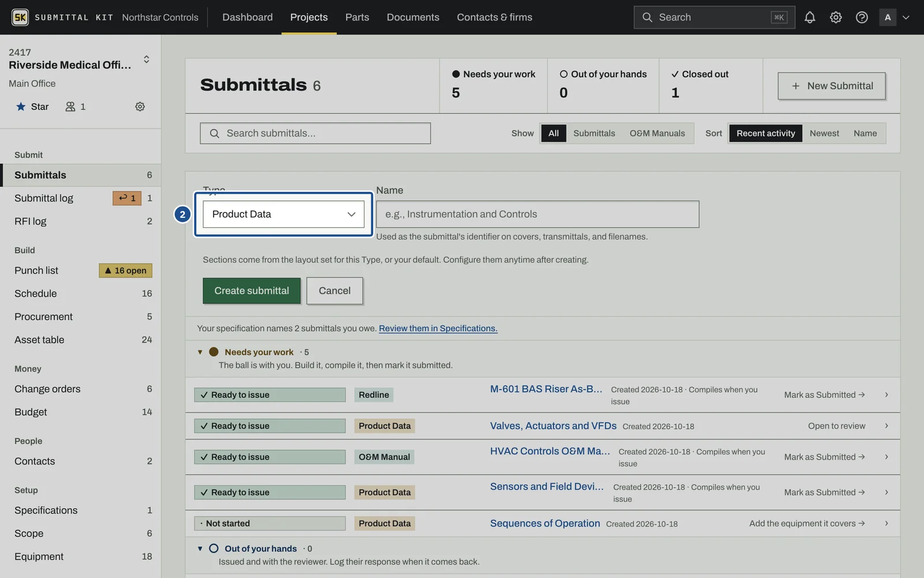Viewport: 924px width, 578px height.
Task: Show All submittal types
Action: 553,134
